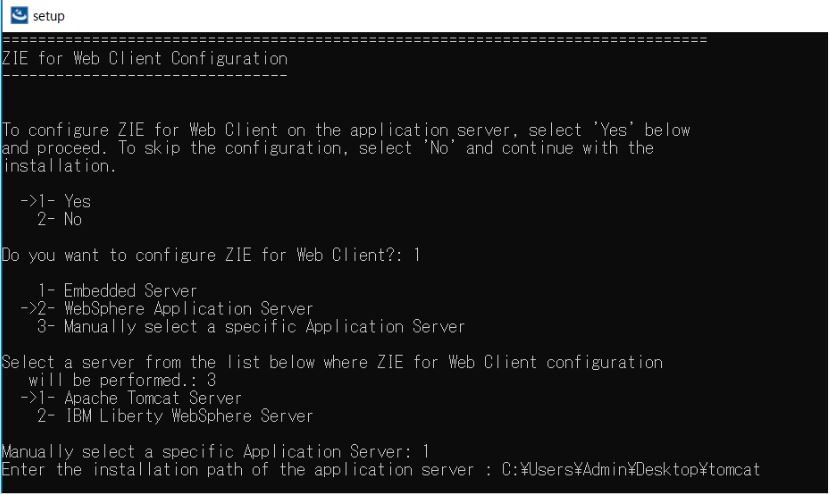
Task: Click the "To configure ZIE for Web Client" instruction line
Action: click(345, 130)
